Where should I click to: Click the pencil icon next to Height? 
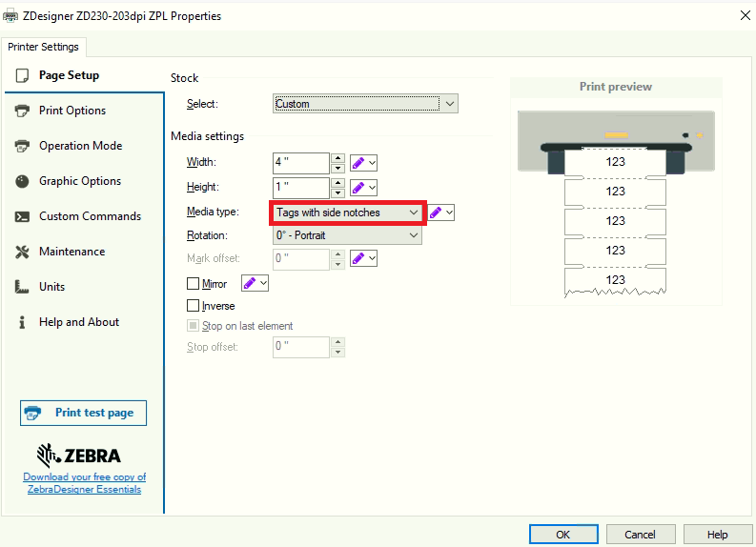[x=358, y=188]
